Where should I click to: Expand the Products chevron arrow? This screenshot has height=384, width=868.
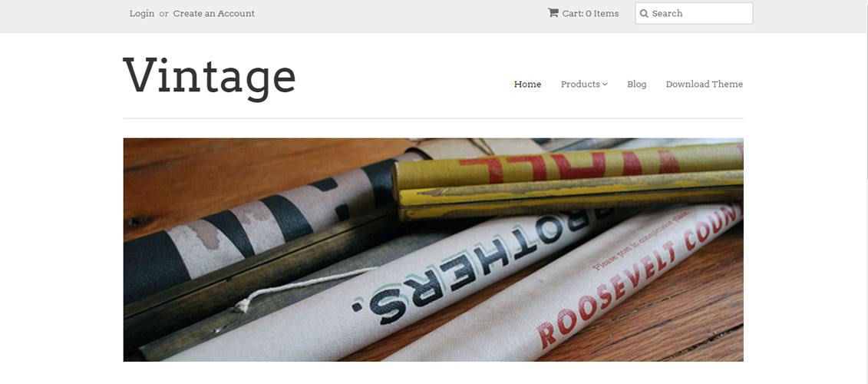coord(605,84)
